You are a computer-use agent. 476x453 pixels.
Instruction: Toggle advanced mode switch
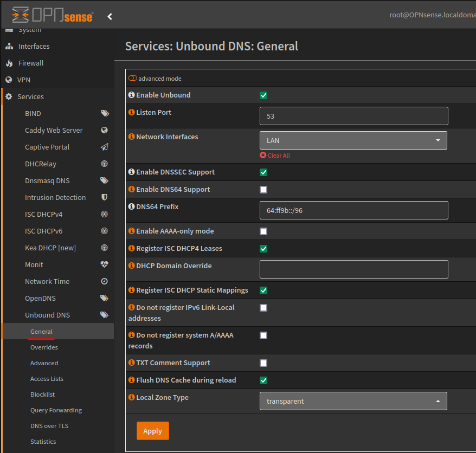click(x=133, y=78)
